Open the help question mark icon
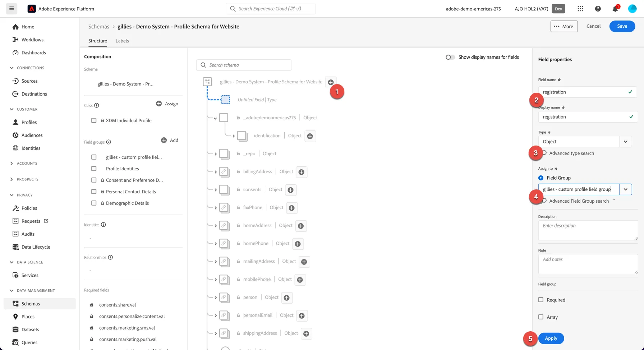Screen dimensions: 644x350 (x=598, y=9)
